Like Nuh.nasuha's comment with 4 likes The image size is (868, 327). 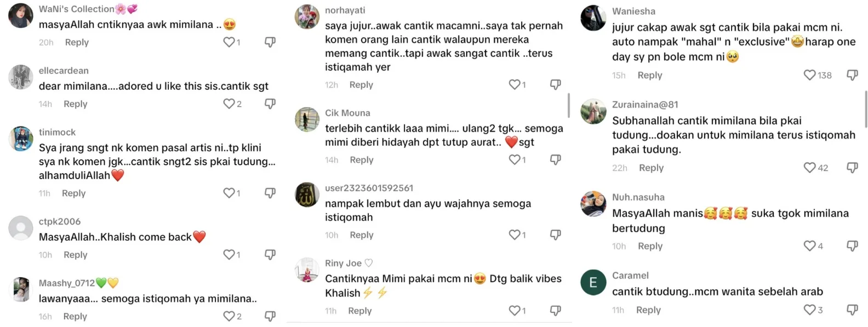tap(809, 246)
